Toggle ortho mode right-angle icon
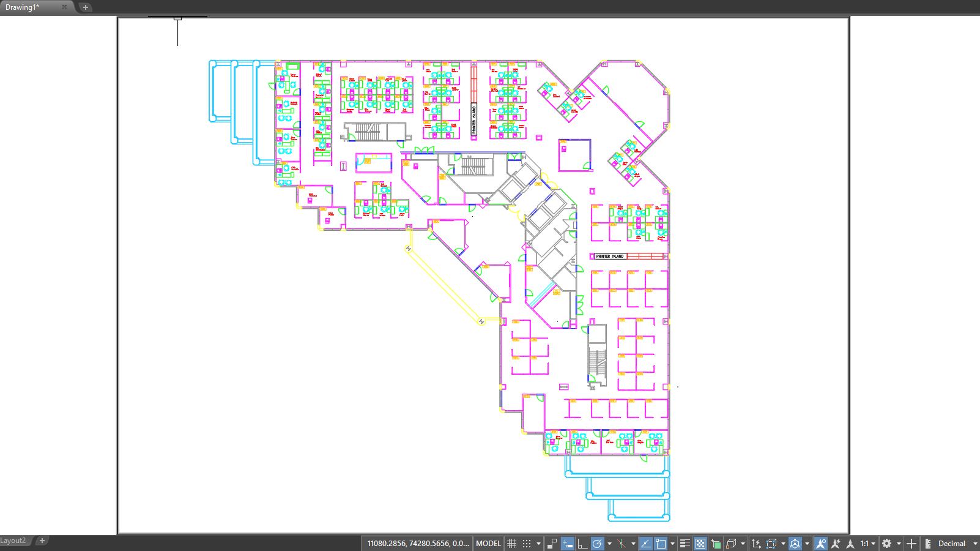Screen dimensions: 980x551 582,544
